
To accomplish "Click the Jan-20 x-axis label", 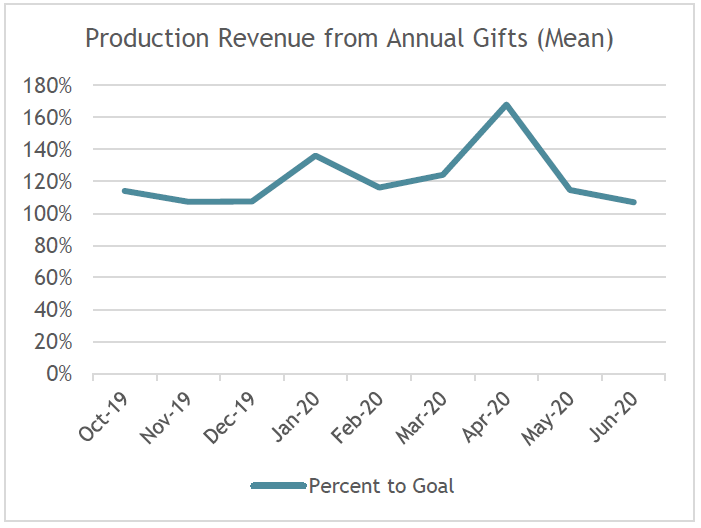I will (296, 416).
